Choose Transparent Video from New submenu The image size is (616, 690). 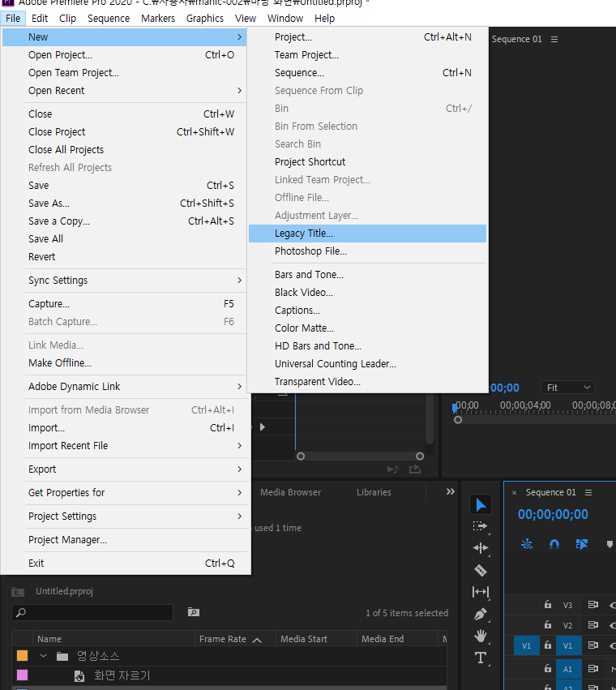point(367,382)
